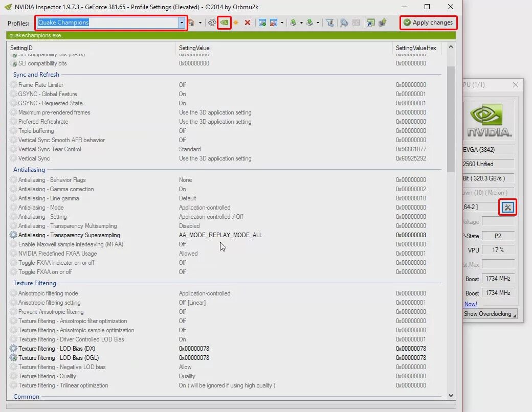Open the export profiles dropdown arrow
The image size is (532, 412).
(301, 22)
